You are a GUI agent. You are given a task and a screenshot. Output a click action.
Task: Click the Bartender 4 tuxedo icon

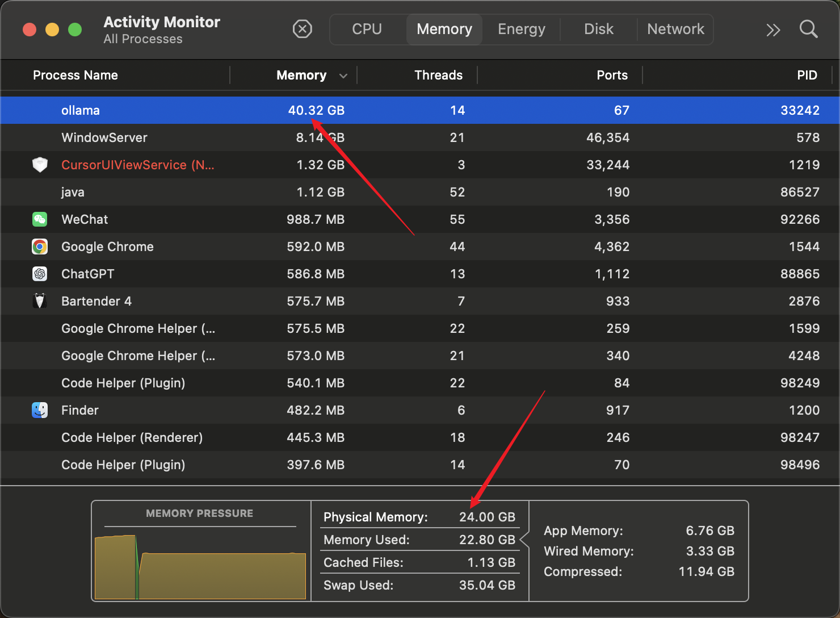tap(40, 301)
